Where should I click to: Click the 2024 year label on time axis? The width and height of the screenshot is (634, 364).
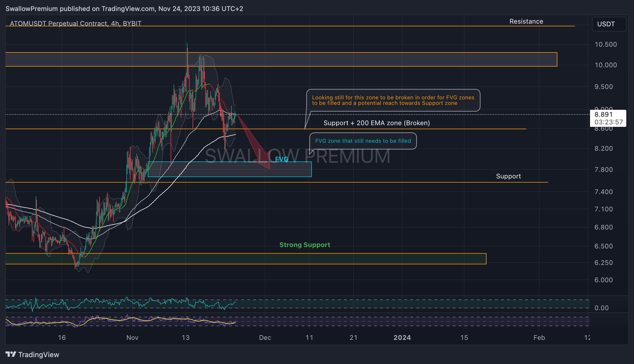[x=402, y=338]
